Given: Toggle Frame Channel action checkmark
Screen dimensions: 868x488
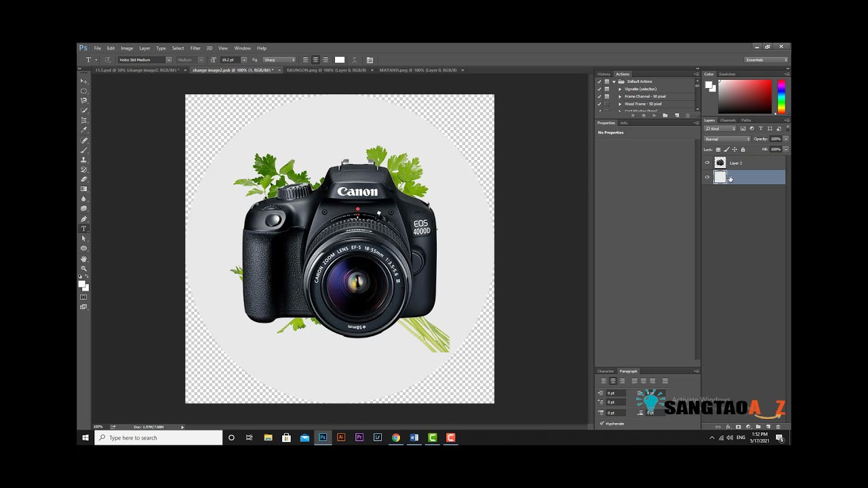Looking at the screenshot, I should (599, 96).
